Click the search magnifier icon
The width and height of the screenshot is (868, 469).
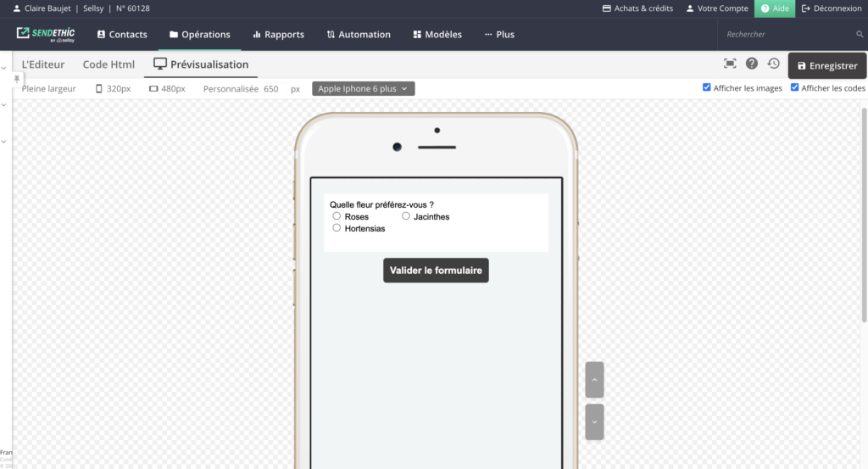coord(860,34)
